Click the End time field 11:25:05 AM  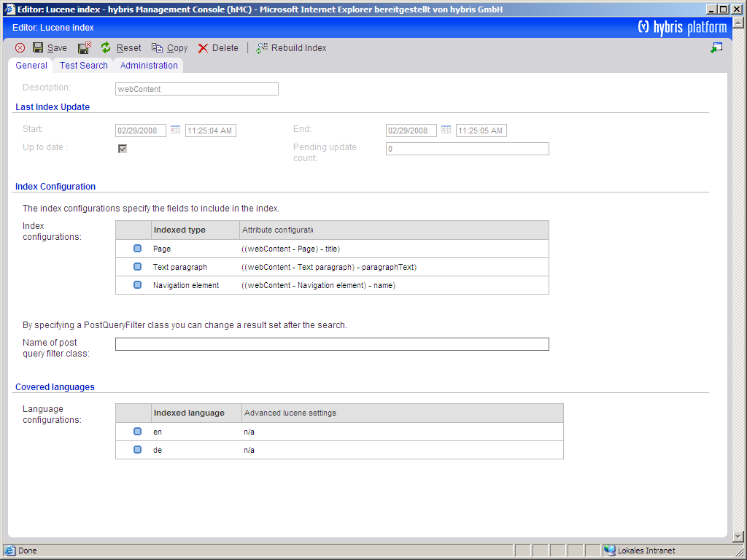(x=481, y=131)
